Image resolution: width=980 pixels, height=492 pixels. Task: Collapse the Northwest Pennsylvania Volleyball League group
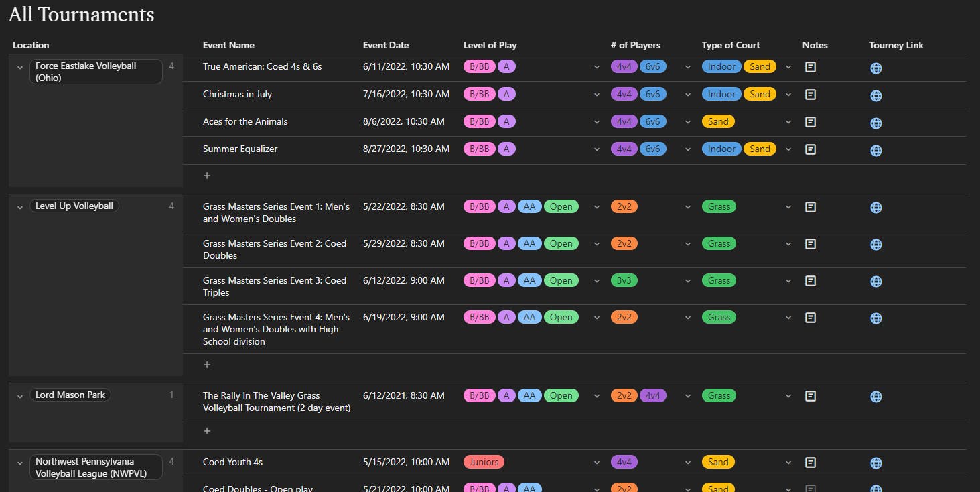(x=20, y=463)
